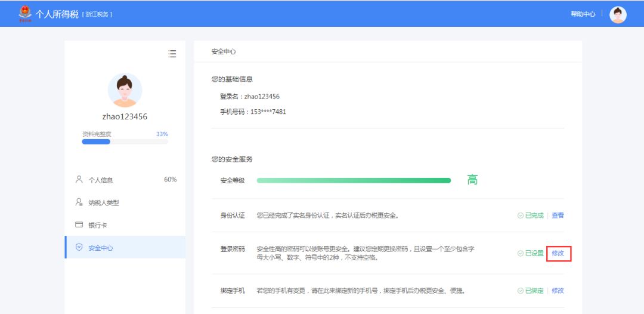Click 修改 to change login password
This screenshot has height=314, width=644.
coord(558,253)
